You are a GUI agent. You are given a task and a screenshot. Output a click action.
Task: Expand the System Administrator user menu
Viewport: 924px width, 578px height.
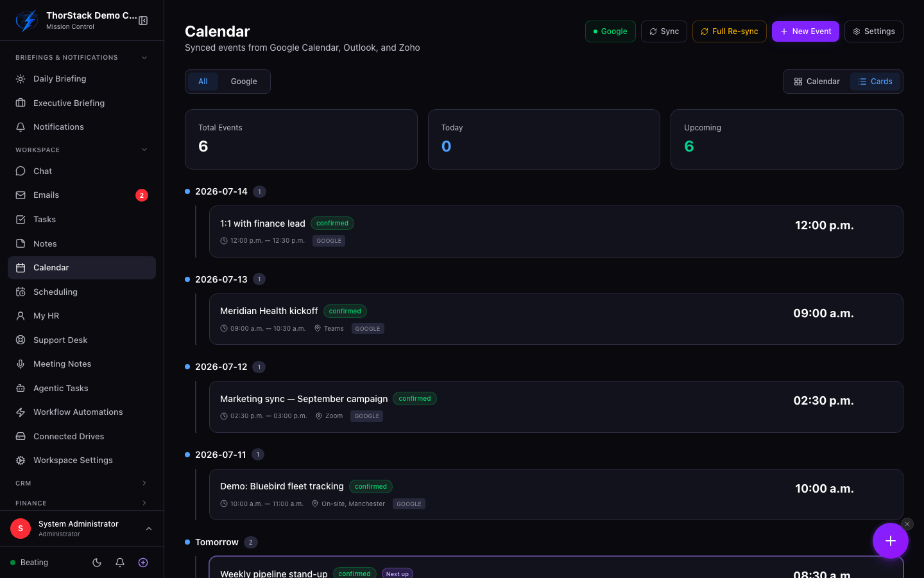tap(81, 529)
